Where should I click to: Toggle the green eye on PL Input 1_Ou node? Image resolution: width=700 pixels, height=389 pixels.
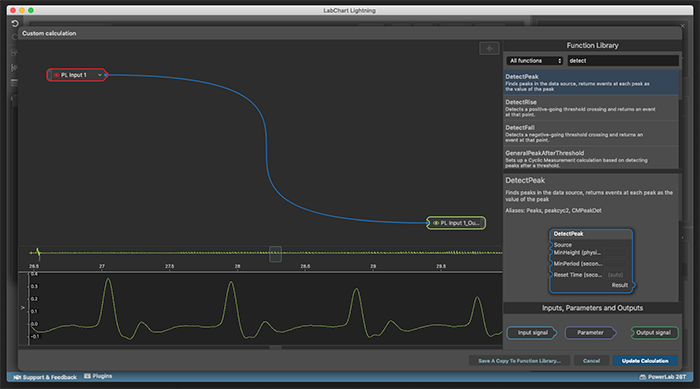436,223
